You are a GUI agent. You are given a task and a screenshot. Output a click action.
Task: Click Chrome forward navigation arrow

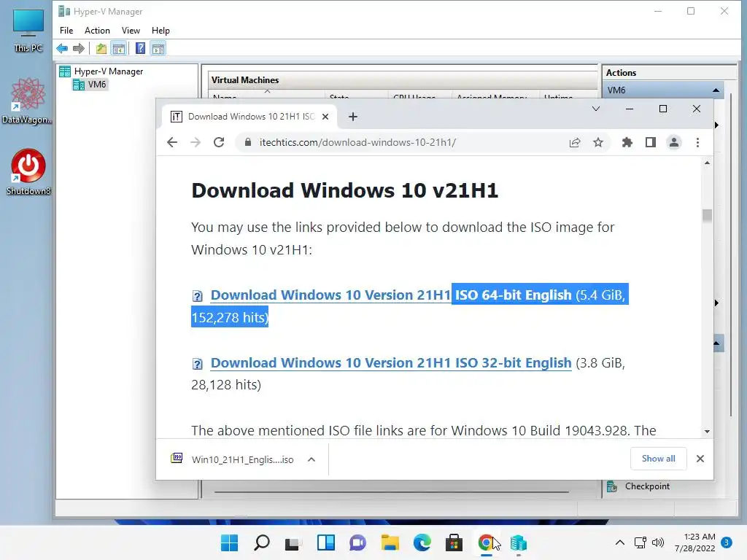tap(196, 142)
